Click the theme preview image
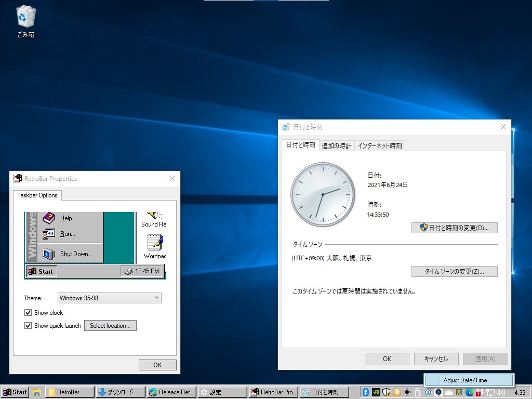Image resolution: width=532 pixels, height=399 pixels. [95, 246]
